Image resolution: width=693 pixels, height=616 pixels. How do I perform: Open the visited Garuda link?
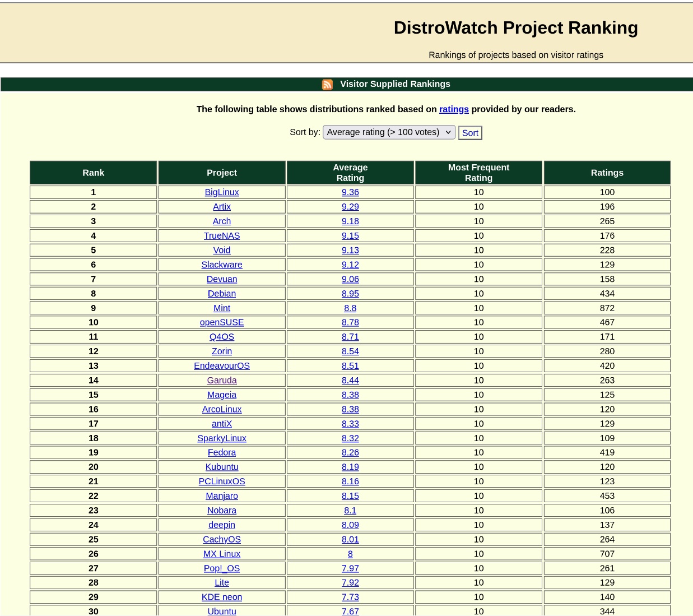click(x=222, y=381)
